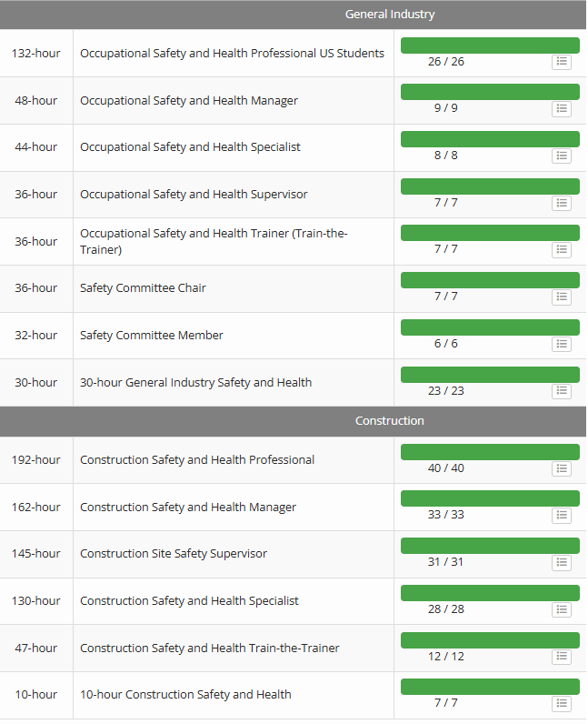View module list for Safety Committee Member
The height and width of the screenshot is (724, 588).
pyautogui.click(x=562, y=344)
